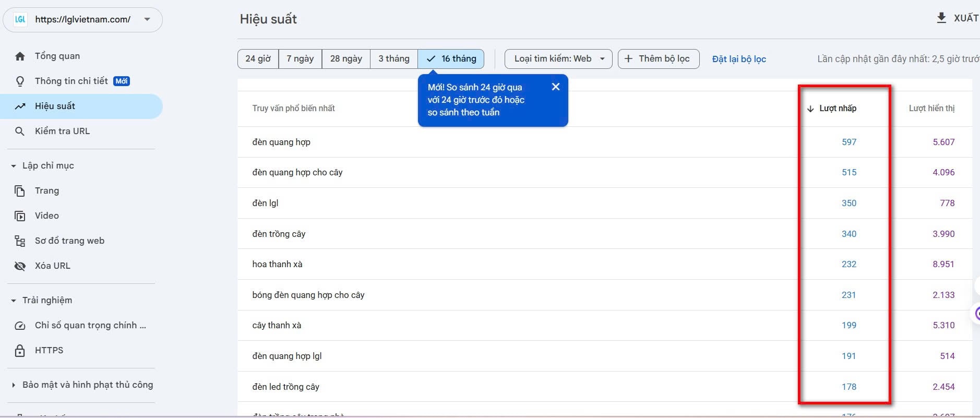Select Hiệu suất in sidebar

tap(81, 106)
